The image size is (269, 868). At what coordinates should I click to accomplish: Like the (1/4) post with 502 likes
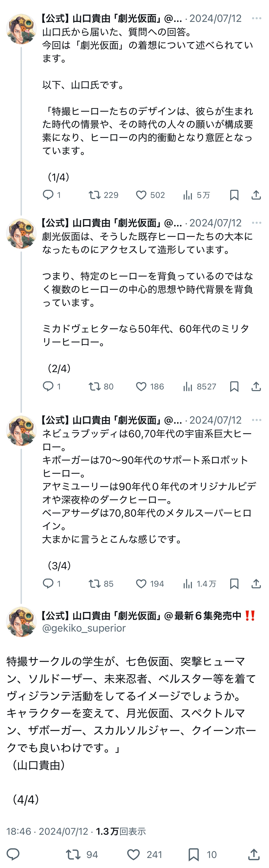coord(141,195)
